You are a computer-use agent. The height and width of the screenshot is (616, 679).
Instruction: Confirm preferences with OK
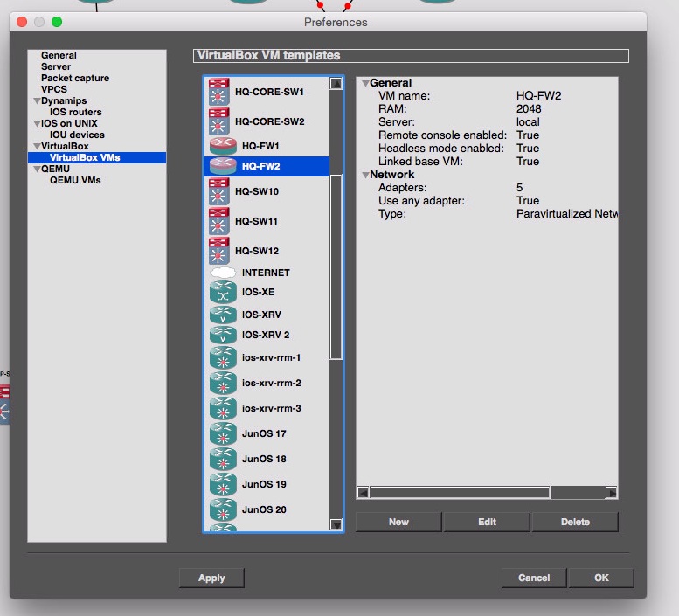[601, 578]
